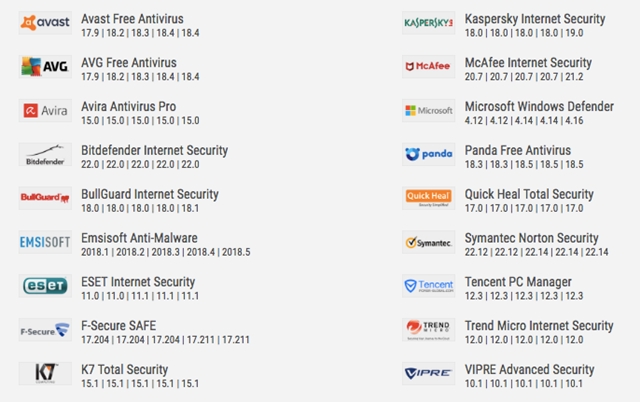This screenshot has height=402, width=640.
Task: Click the AVG logo icon
Action: point(45,67)
